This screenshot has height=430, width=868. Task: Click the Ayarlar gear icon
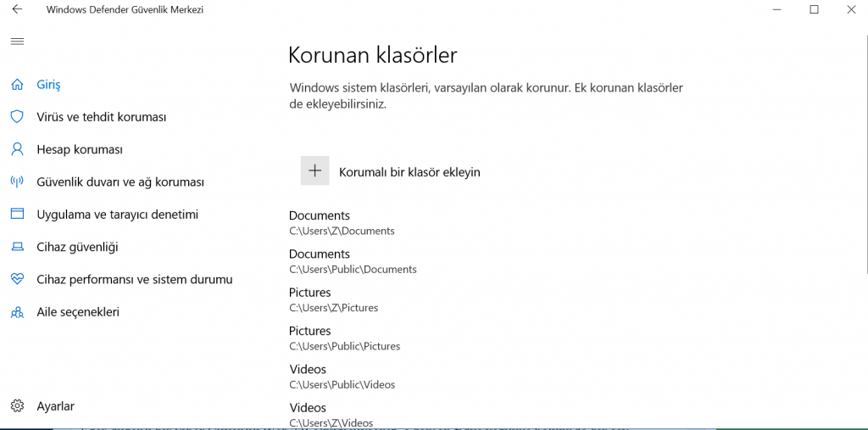[x=17, y=406]
